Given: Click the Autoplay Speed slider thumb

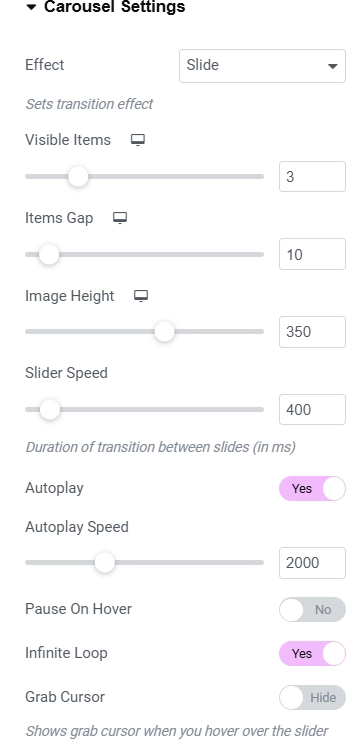Looking at the screenshot, I should tap(105, 563).
